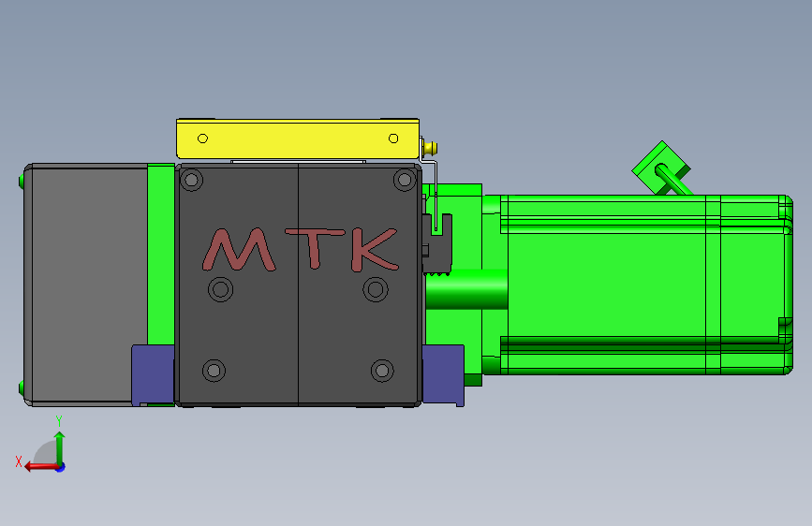
Task: Select the left blue mounting foot
Action: (153, 374)
